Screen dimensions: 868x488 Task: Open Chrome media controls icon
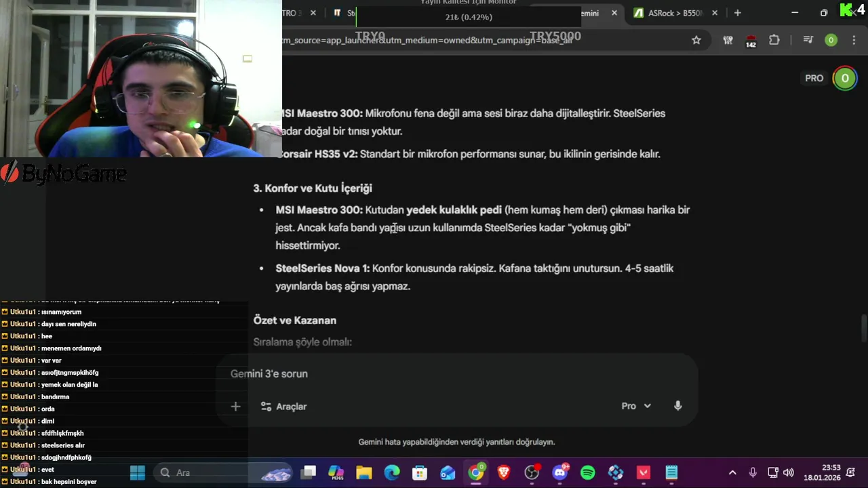point(808,40)
